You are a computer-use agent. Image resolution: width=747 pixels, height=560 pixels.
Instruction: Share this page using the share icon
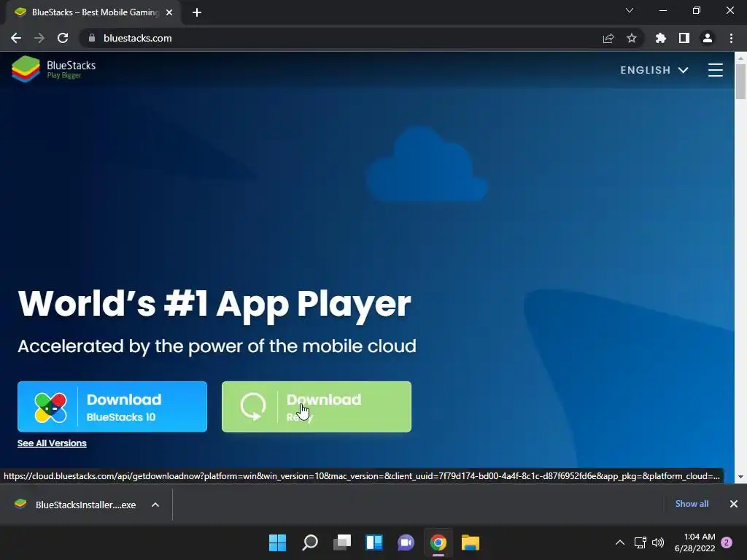click(x=608, y=38)
